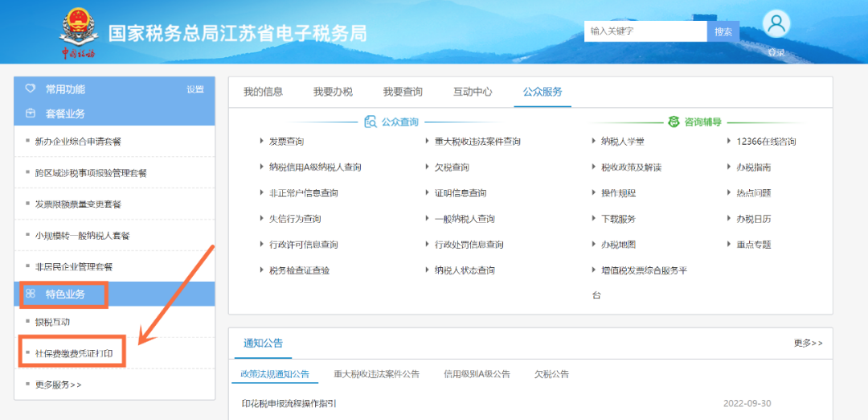
Task: Open the 设置 link in 常用功能
Action: (x=195, y=89)
